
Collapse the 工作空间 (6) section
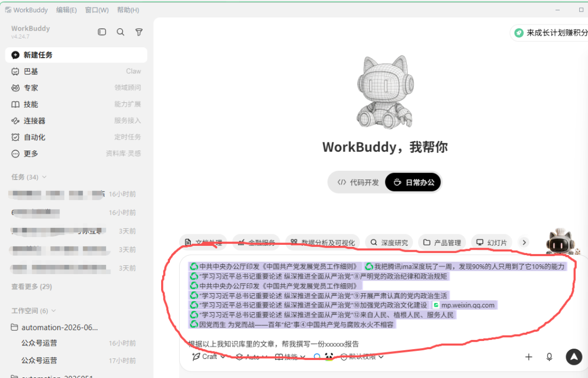pyautogui.click(x=33, y=311)
